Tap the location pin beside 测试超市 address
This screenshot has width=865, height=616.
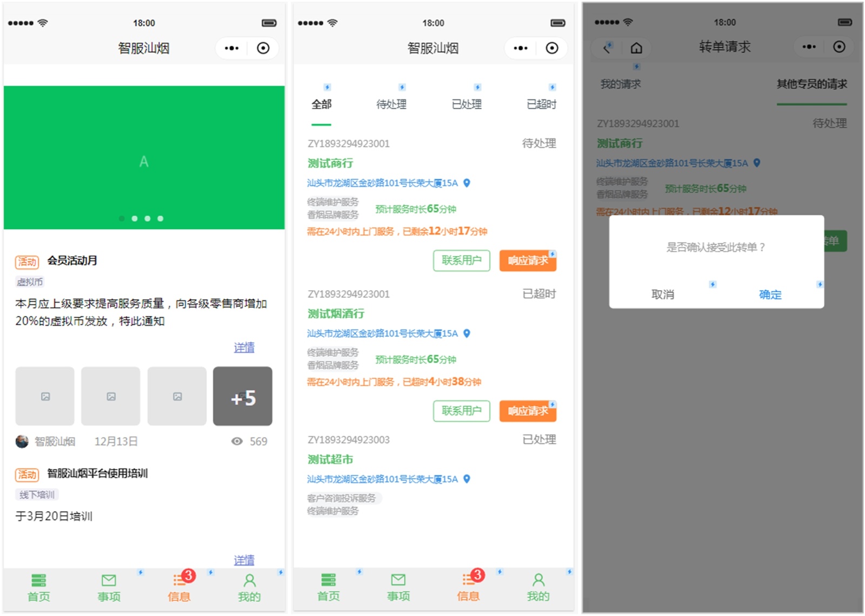[x=467, y=479]
